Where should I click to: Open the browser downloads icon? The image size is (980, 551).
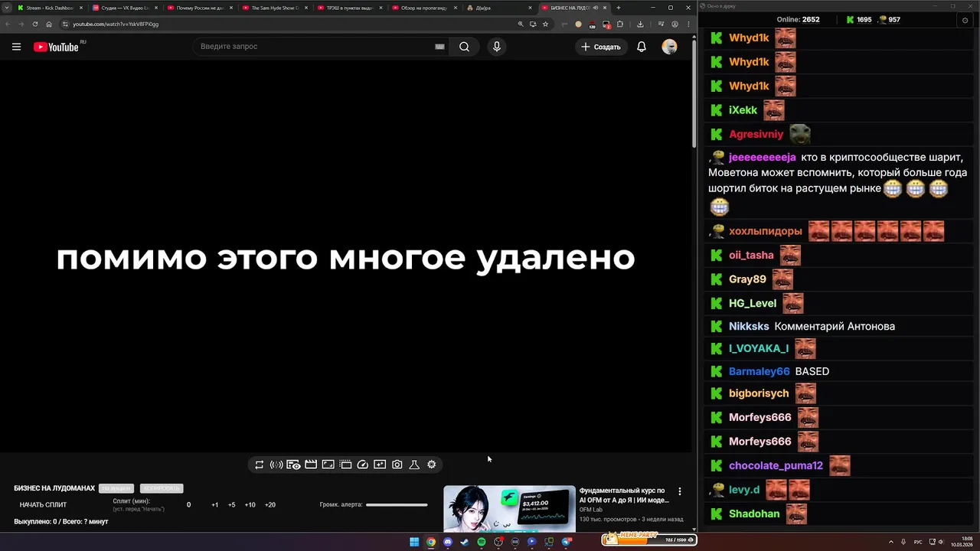tap(640, 24)
